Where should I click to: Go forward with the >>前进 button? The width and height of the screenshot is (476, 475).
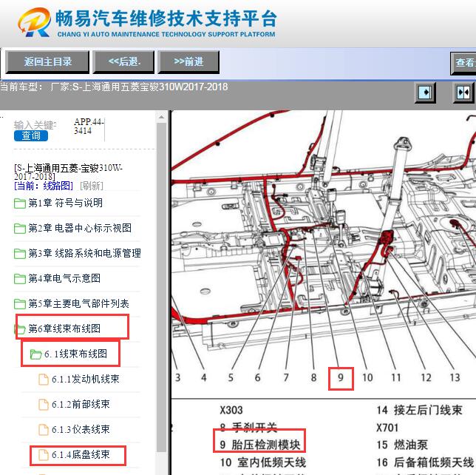pos(188,62)
